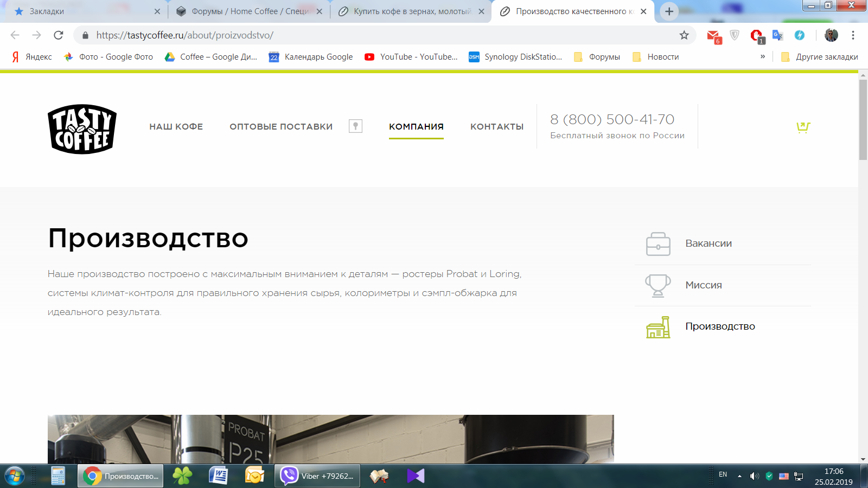Open the Миссия sidebar link
Viewport: 868px width, 488px height.
click(704, 285)
